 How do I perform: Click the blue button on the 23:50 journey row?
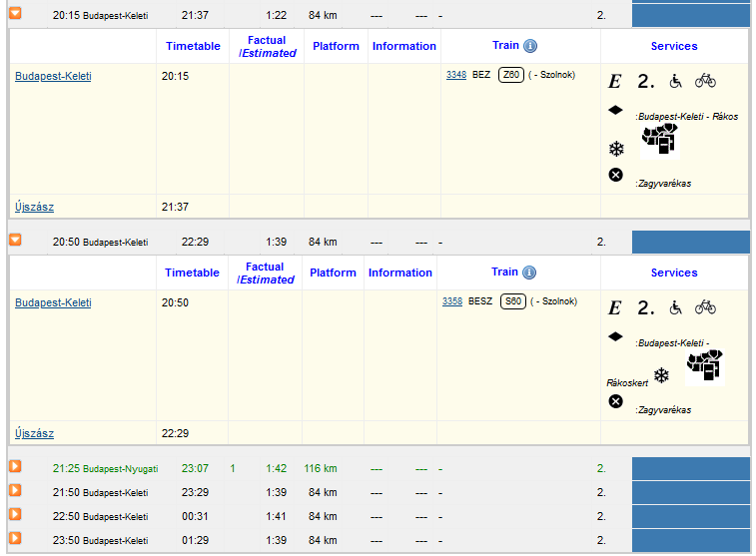pos(690,540)
